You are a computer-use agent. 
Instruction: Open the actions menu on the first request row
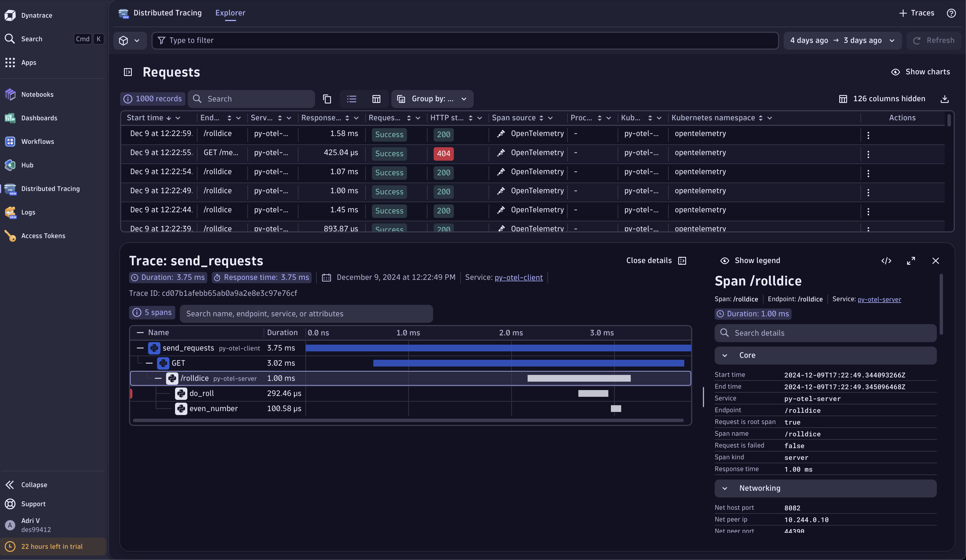click(x=868, y=135)
